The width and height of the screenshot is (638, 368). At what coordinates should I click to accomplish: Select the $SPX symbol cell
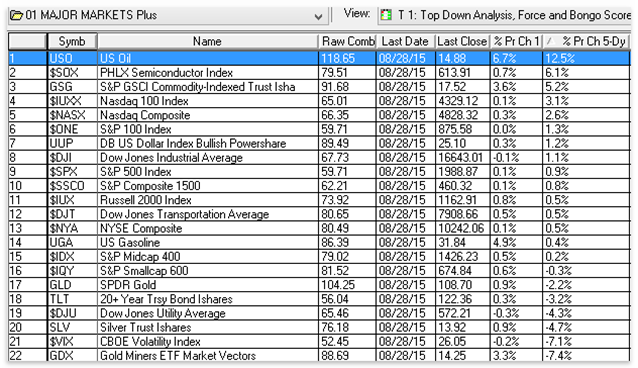click(72, 171)
